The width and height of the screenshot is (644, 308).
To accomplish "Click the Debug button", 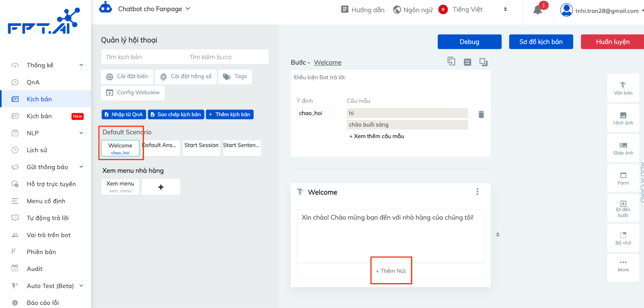I will point(469,42).
